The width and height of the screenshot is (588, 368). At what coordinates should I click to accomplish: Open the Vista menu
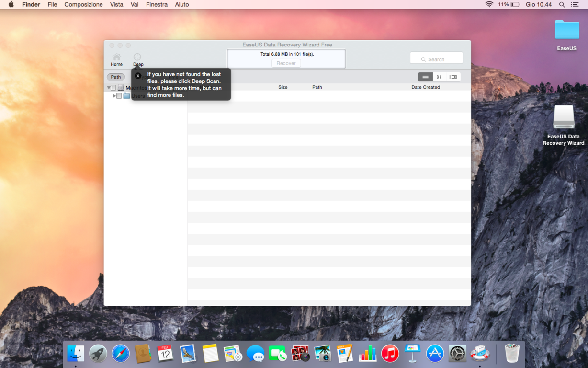[x=116, y=4]
